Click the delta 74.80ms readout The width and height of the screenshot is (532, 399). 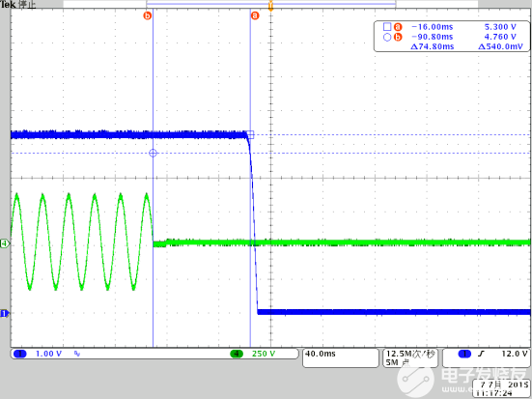[x=432, y=46]
